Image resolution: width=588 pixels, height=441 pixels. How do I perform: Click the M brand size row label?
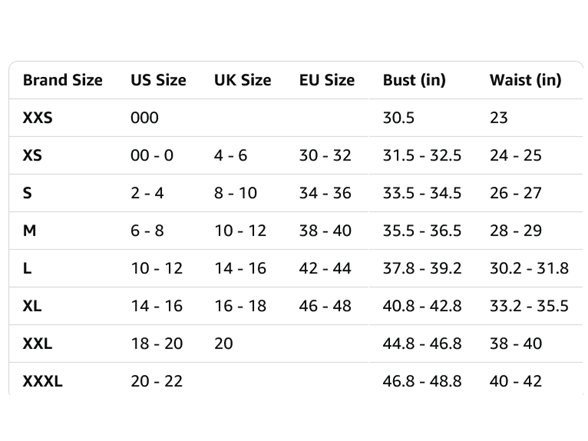point(30,230)
